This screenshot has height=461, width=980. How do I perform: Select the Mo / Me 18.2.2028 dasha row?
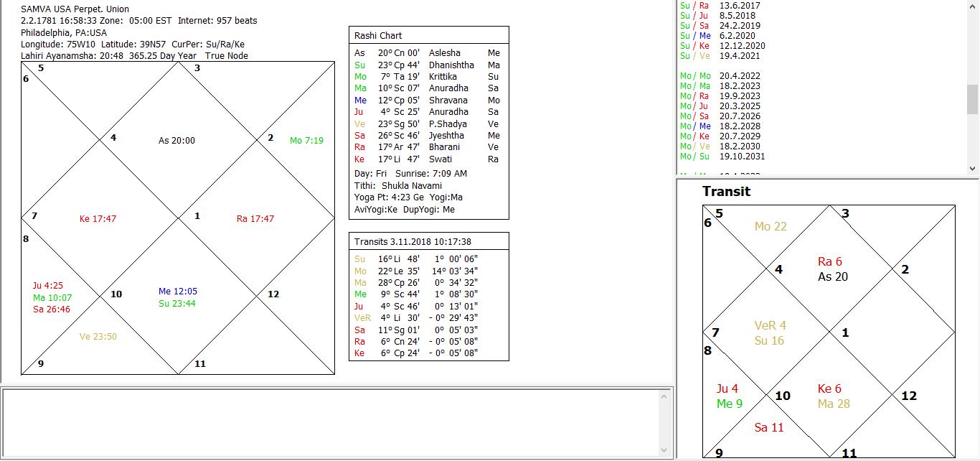720,126
